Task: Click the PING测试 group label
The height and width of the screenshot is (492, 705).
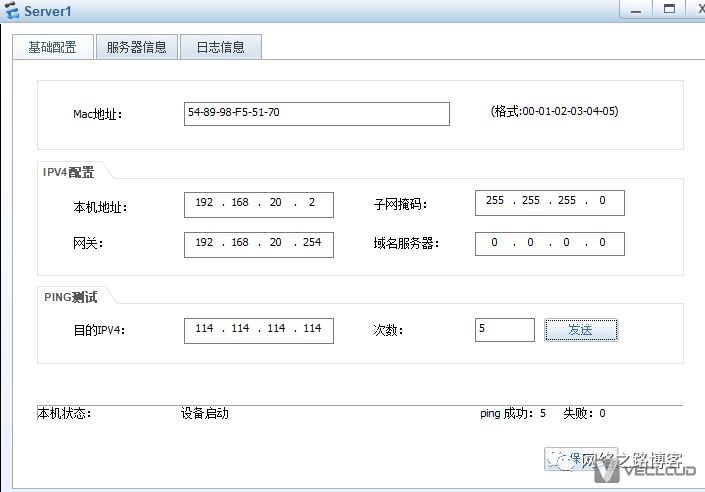Action: coord(71,297)
